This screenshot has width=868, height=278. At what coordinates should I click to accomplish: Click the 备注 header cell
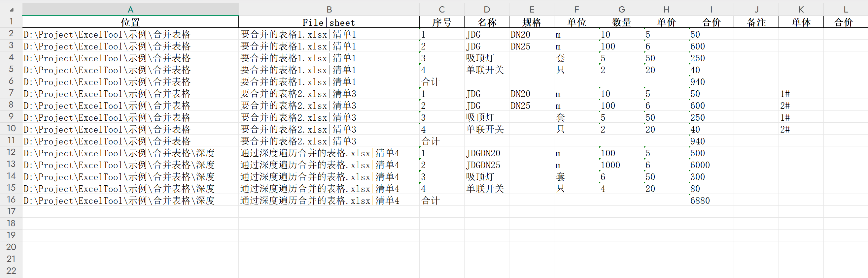point(756,22)
